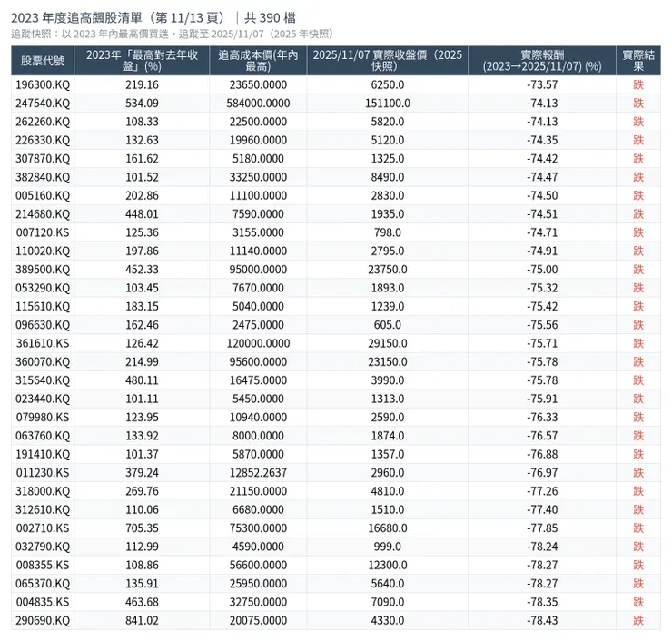Select stock code 063760.KQ
Image resolution: width=672 pixels, height=641 pixels.
[x=43, y=436]
